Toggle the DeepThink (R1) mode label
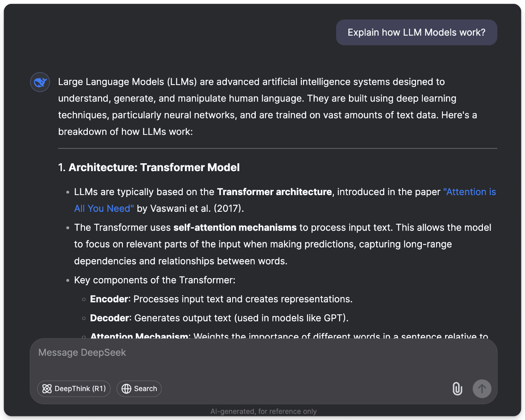 (80, 389)
